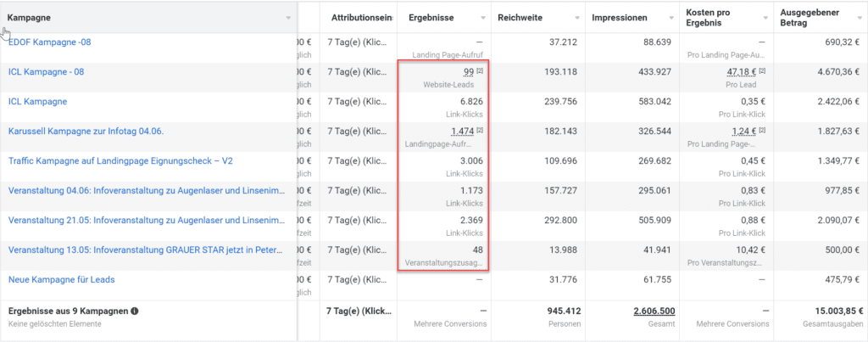Open the Veranstaltung 13.05 GRAUER STAR campaign

145,249
